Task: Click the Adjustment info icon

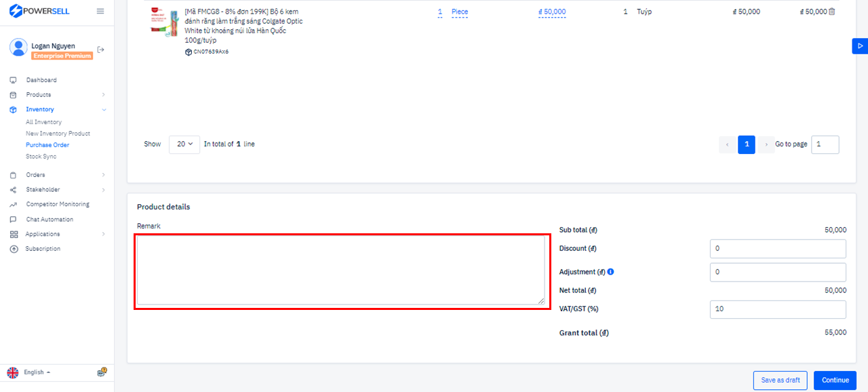Action: [x=611, y=272]
